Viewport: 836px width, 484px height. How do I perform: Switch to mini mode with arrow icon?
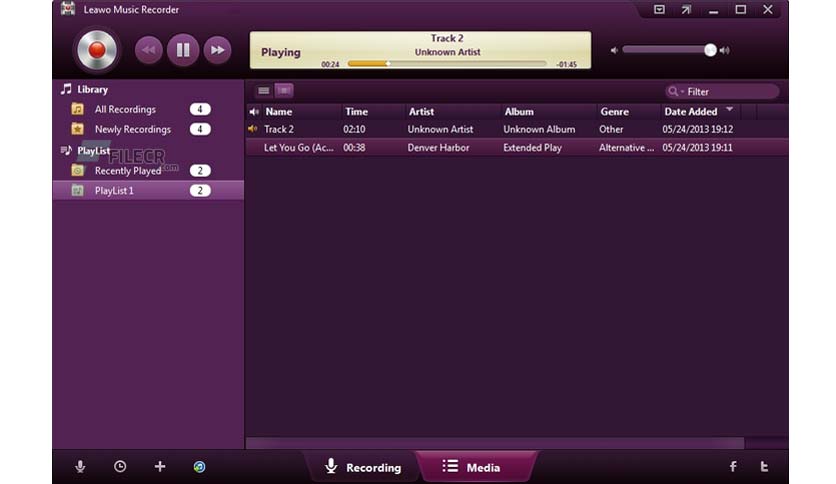click(x=686, y=10)
